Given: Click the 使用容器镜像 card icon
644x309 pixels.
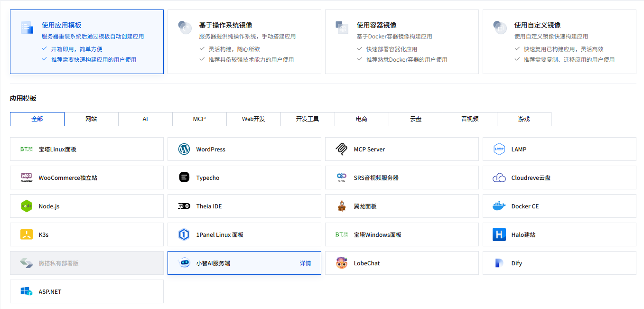Looking at the screenshot, I should 342,27.
